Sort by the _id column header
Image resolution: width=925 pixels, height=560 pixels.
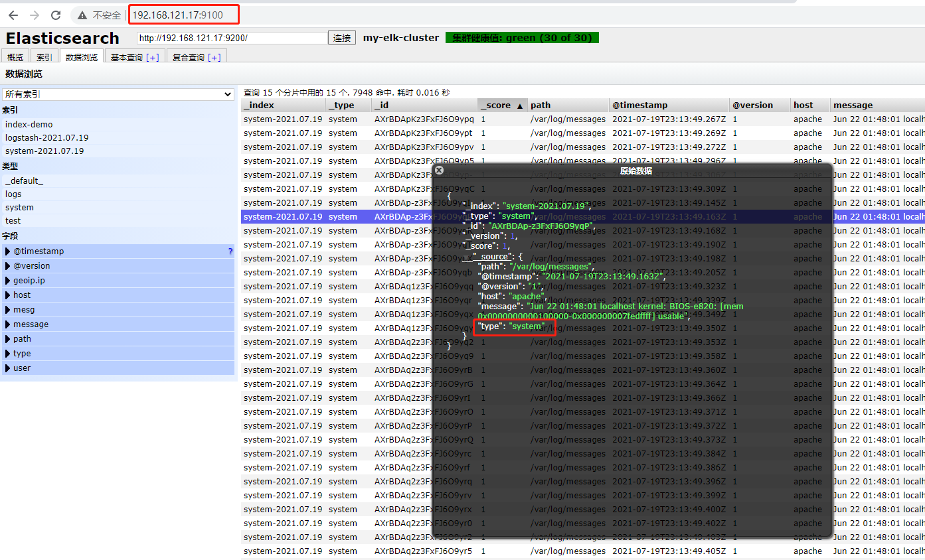pos(424,105)
